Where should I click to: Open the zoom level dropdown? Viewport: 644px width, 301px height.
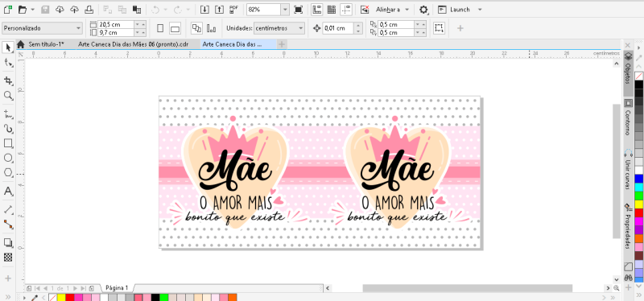coord(285,9)
